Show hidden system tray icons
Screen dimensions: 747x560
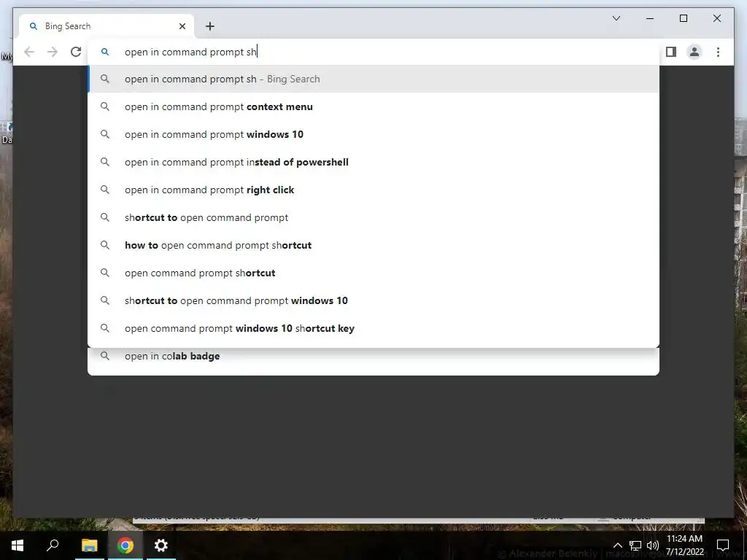click(x=617, y=545)
